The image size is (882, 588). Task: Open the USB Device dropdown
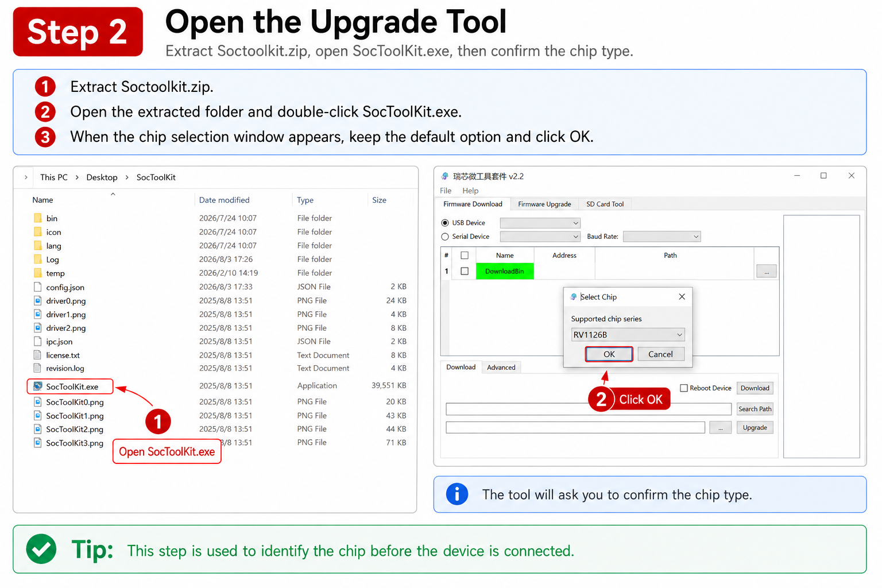click(x=540, y=223)
